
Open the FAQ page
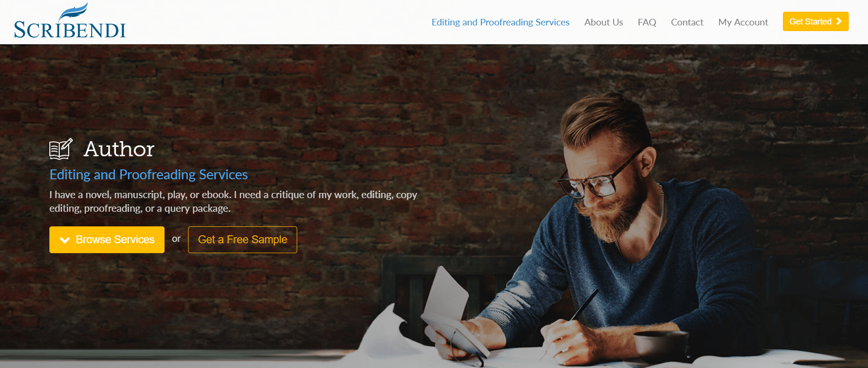(647, 22)
